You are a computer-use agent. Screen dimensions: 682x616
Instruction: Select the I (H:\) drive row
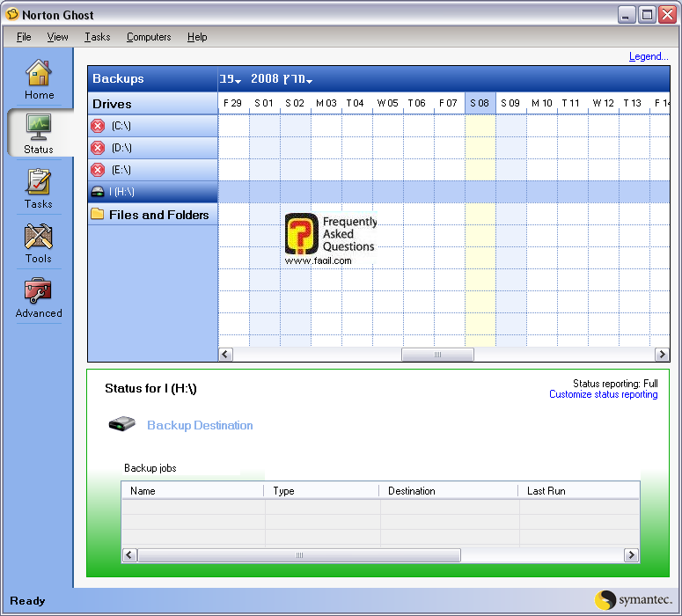point(152,192)
